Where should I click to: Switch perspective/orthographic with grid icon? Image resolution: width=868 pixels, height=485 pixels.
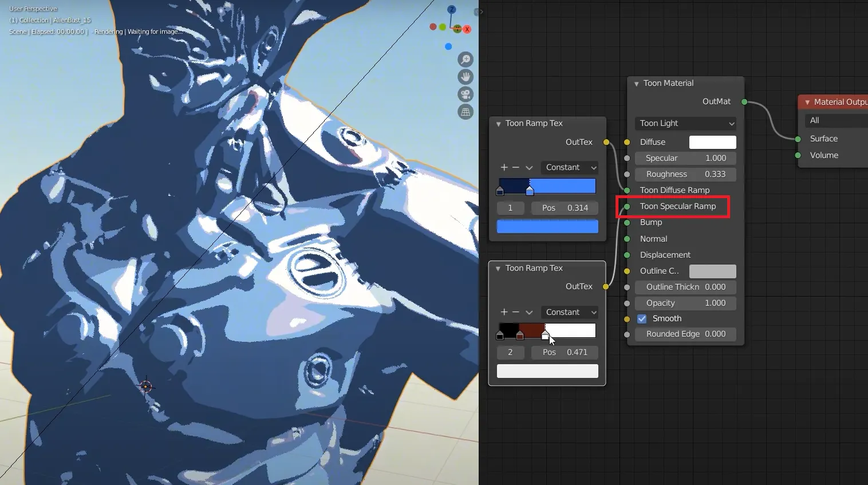click(x=465, y=112)
